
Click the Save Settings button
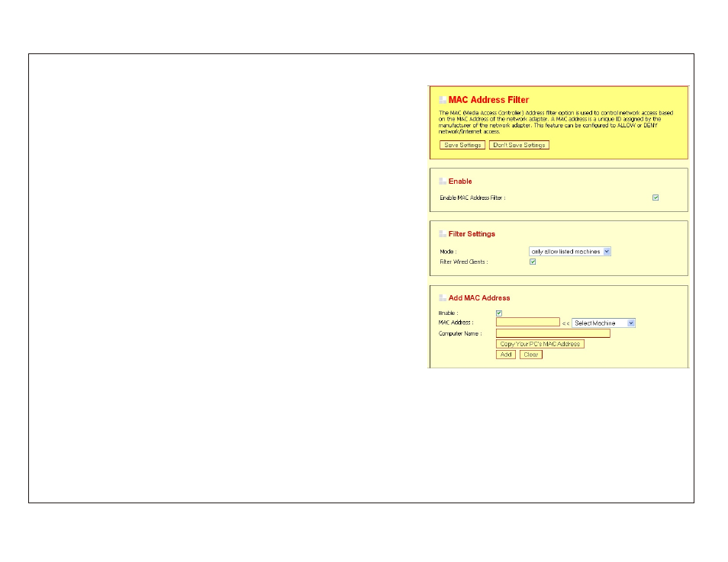[x=462, y=145]
